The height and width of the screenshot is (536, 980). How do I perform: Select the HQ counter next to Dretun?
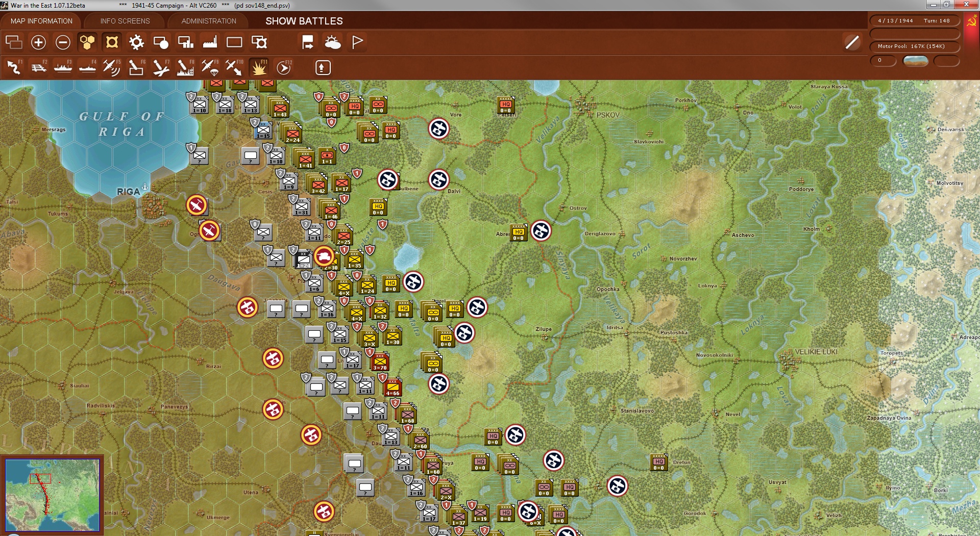(659, 463)
